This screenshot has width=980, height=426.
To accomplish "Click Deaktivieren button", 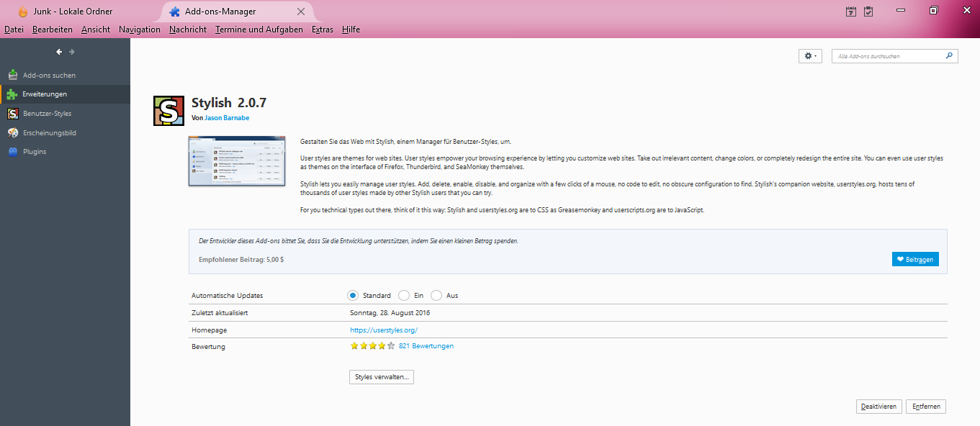I will coord(879,407).
